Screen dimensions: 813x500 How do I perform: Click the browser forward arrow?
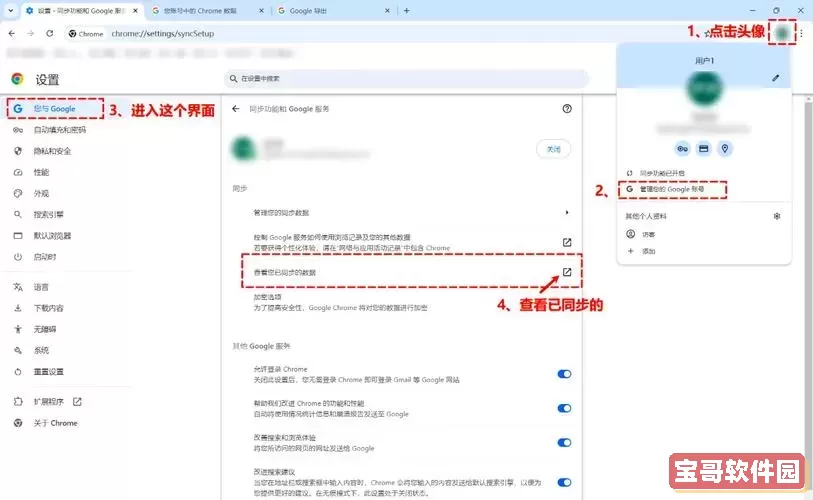31,33
